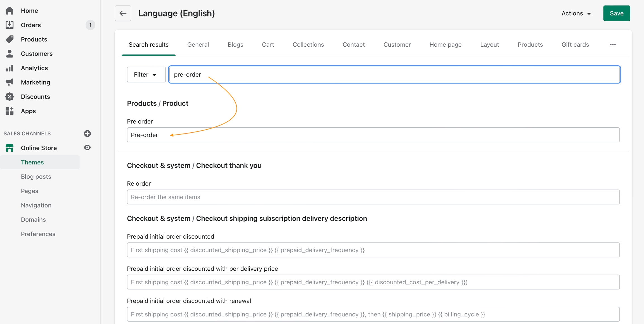Click the pre-order search field
Screen dimensions: 644x324
tap(394, 75)
